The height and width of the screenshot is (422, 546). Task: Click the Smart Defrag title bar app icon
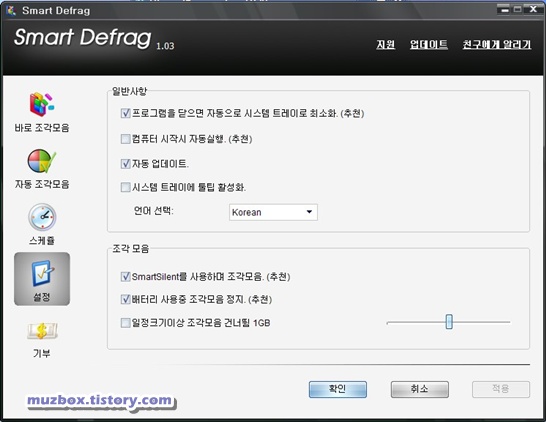tap(11, 10)
